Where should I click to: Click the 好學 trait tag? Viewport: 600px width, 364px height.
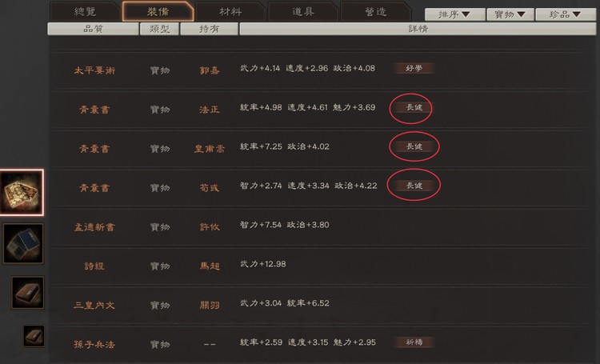tap(414, 69)
